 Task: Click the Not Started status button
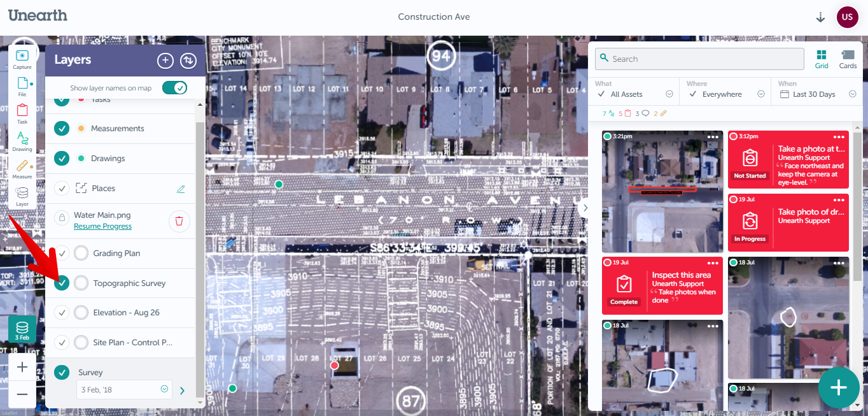point(750,176)
